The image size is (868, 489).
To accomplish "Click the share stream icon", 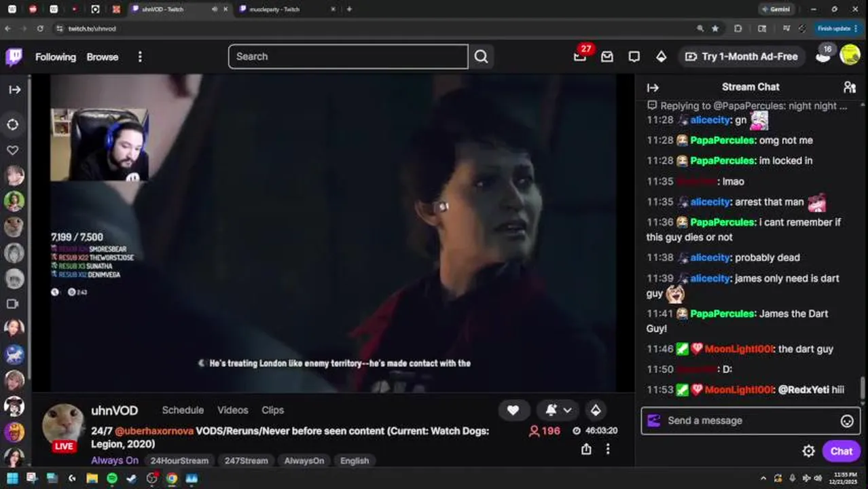I will 586,449.
